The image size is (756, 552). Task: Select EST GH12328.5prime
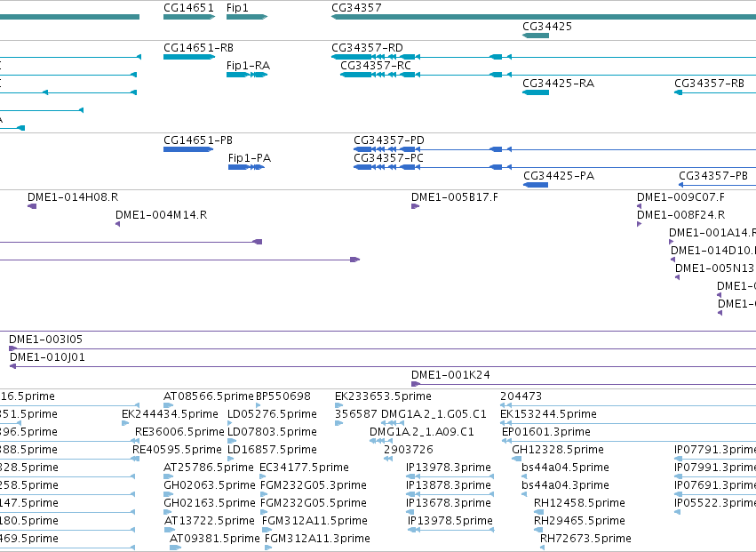pos(557,450)
